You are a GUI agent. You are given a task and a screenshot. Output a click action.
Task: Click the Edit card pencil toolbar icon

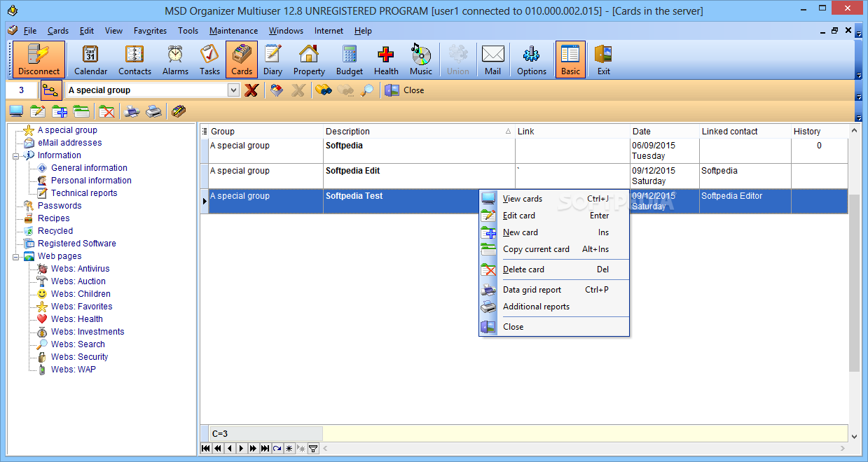click(38, 111)
